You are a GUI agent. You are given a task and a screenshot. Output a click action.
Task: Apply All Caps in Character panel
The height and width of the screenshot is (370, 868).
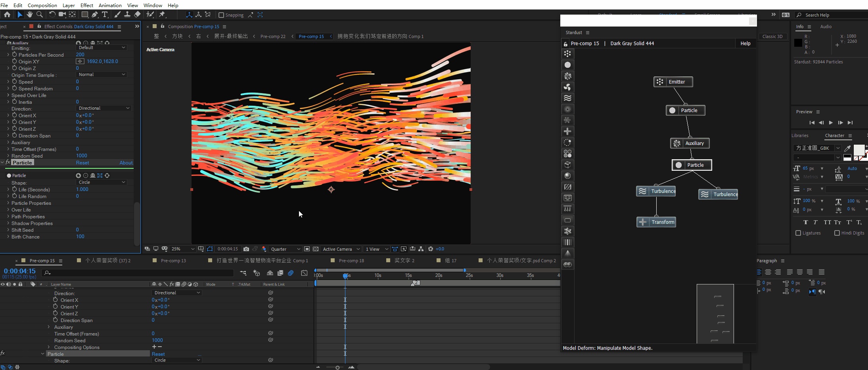tap(827, 222)
